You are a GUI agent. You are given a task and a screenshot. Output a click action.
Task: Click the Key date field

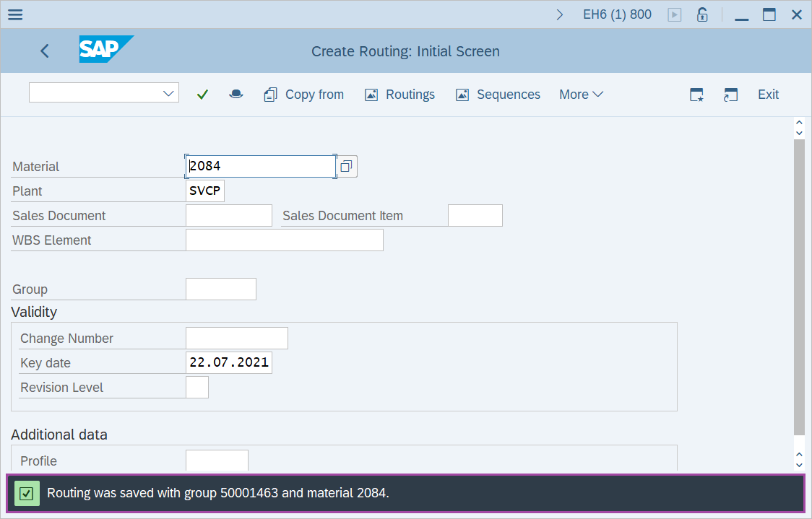(228, 362)
